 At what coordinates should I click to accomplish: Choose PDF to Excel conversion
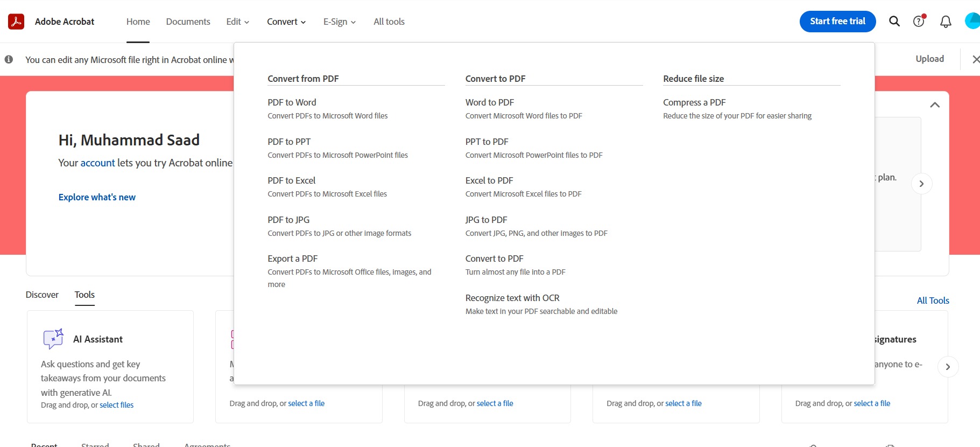[x=291, y=180]
